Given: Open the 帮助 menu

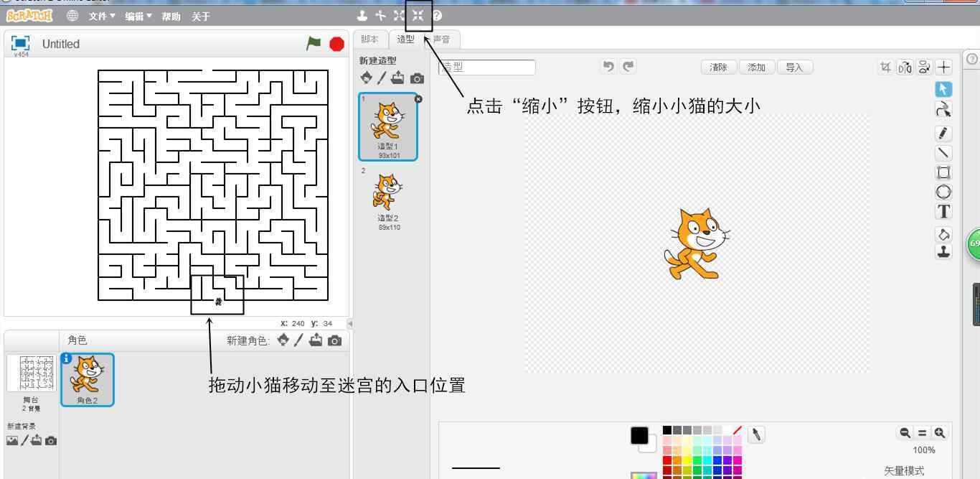Looking at the screenshot, I should pyautogui.click(x=171, y=16).
